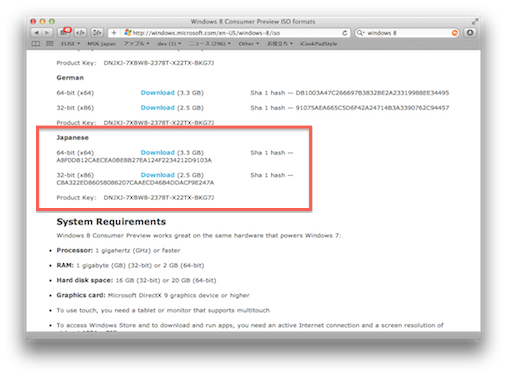Enter full screen with the corner arrows
Screen dimensions: 507x376
click(475, 22)
